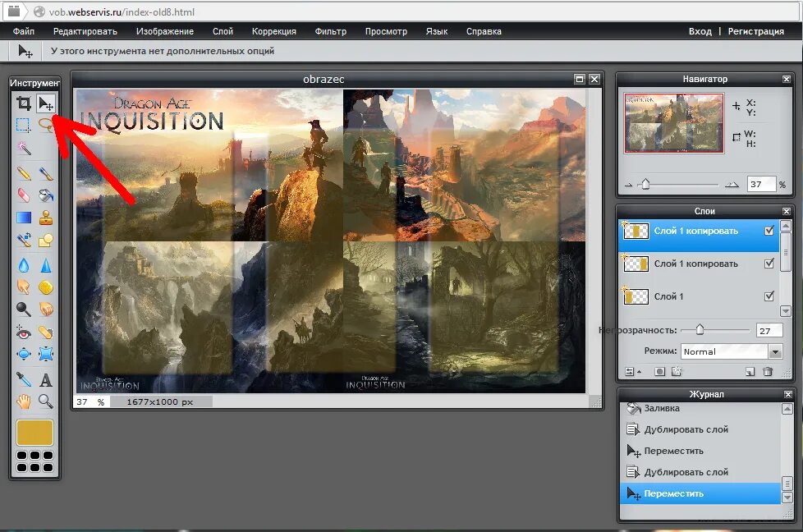This screenshot has width=803, height=532.
Task: Select the Dodge tool
Action: [24, 309]
